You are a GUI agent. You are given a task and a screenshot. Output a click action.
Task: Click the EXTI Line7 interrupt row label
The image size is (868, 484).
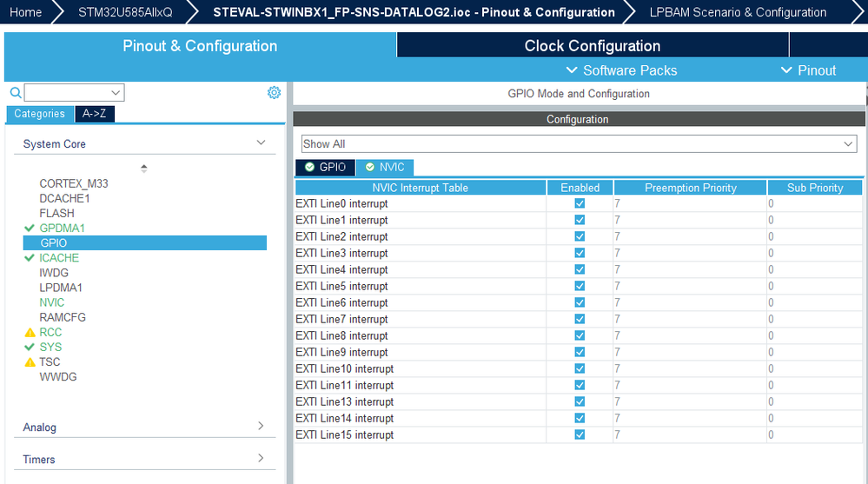coord(341,319)
